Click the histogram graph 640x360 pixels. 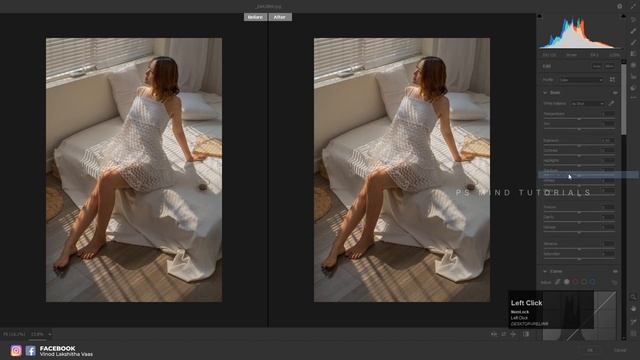581,33
